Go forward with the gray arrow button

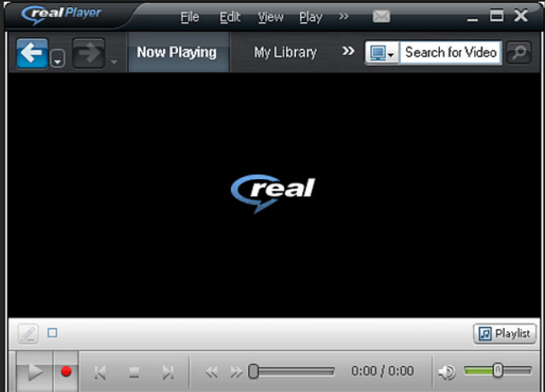click(89, 53)
